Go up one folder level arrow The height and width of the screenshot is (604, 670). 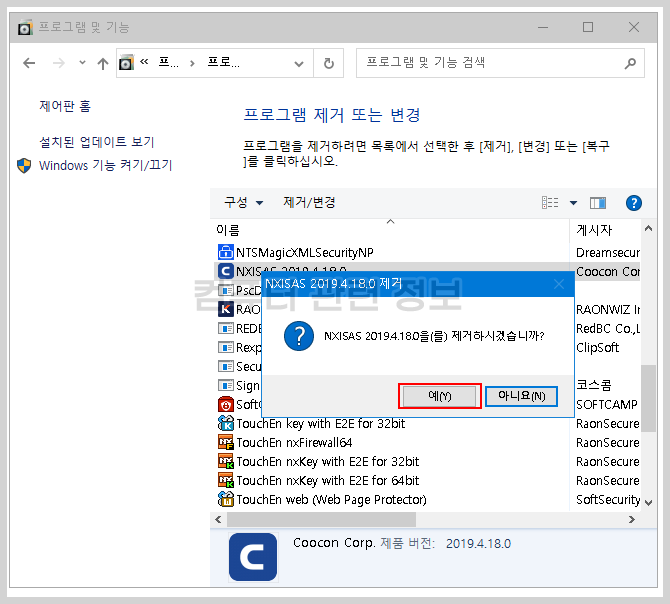point(103,63)
